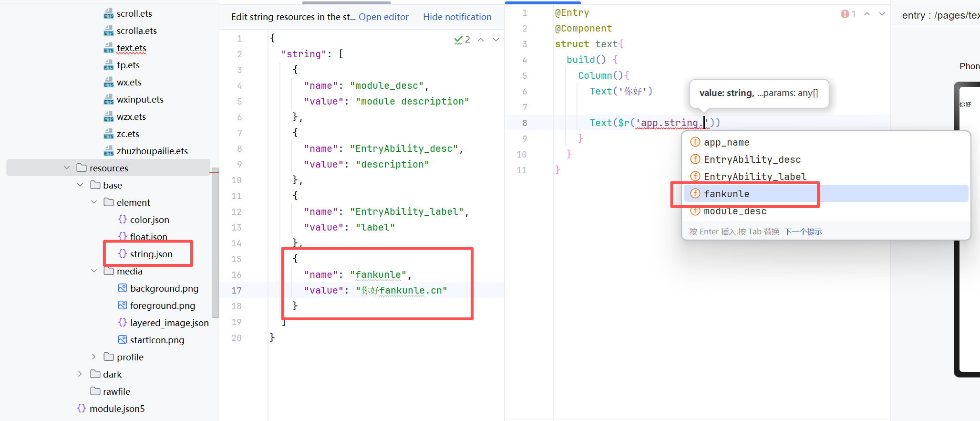Choose app_name in the completion popup
Viewport: 980px width, 421px height.
726,142
